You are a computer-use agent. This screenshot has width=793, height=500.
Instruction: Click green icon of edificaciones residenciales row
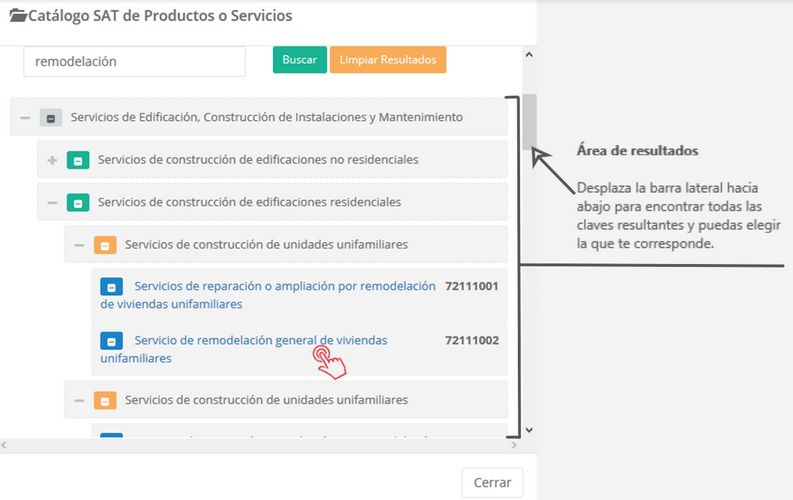click(x=78, y=203)
